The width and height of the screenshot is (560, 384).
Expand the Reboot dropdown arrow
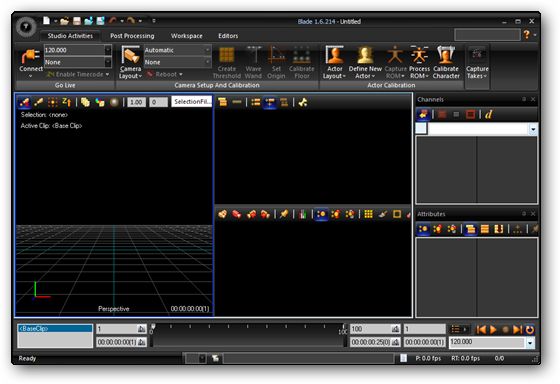pos(181,74)
